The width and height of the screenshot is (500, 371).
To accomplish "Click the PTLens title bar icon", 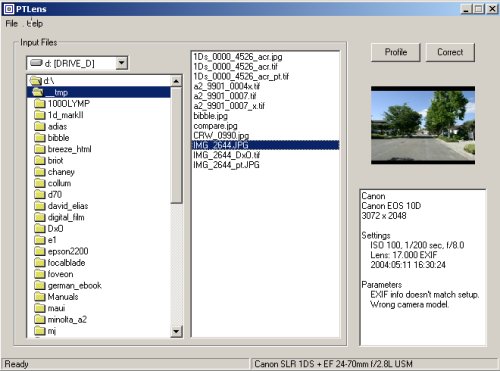I will pos(9,9).
